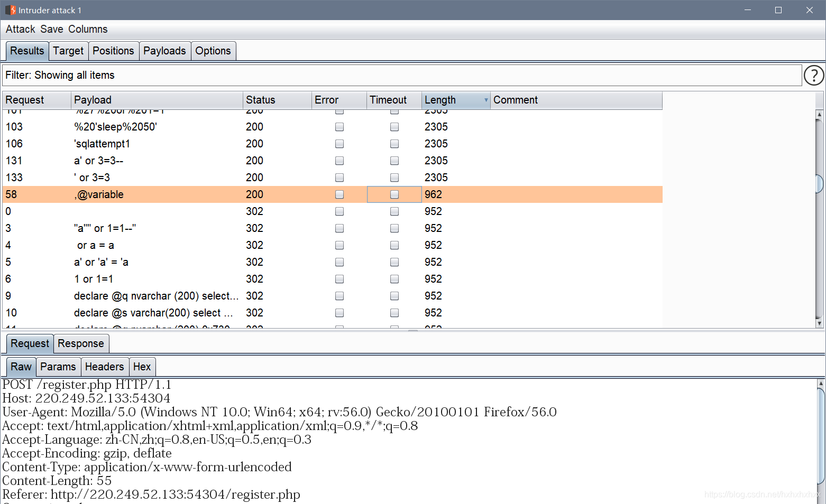826x504 pixels.
Task: Sort by the Payload column header
Action: [157, 100]
